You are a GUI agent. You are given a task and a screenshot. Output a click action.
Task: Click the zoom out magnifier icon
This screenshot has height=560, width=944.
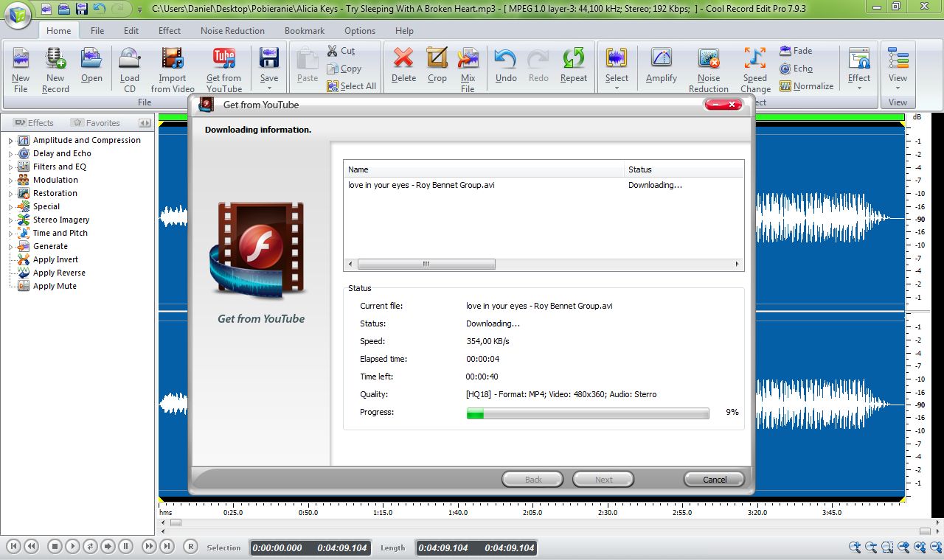point(871,547)
